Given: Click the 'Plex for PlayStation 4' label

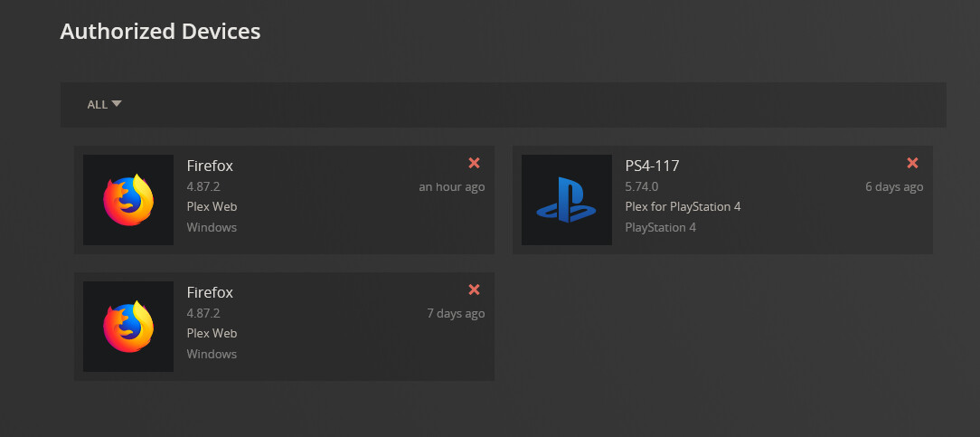Looking at the screenshot, I should [683, 206].
